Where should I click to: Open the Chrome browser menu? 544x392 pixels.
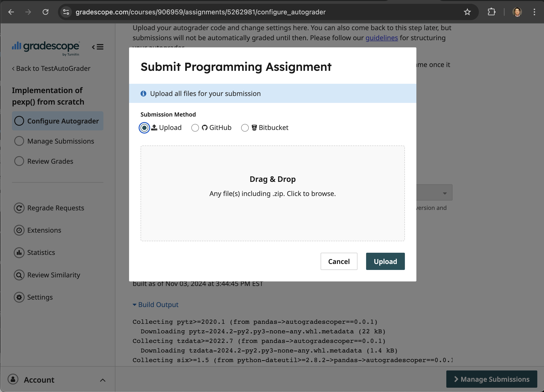pos(534,12)
